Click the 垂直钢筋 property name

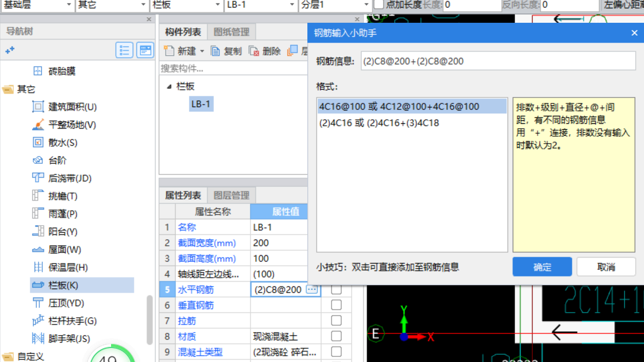196,306
